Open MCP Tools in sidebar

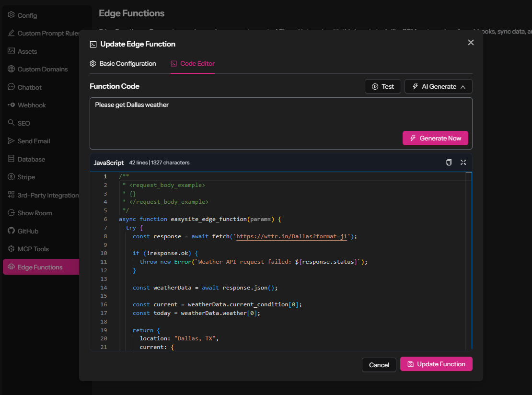pos(33,249)
